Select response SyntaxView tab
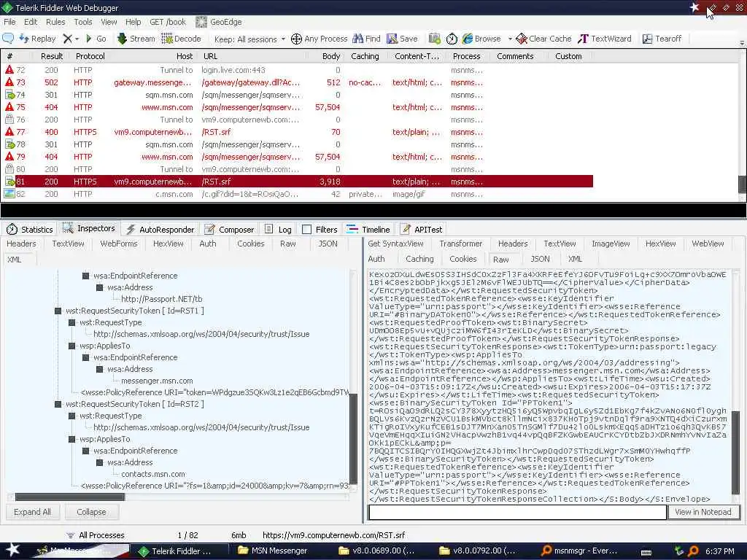Viewport: 747px width, 560px height. 395,244
